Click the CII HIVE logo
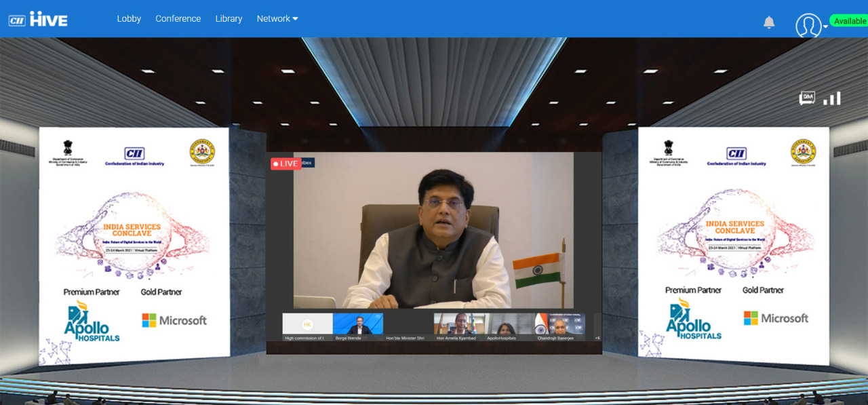The height and width of the screenshot is (405, 868). (x=38, y=19)
